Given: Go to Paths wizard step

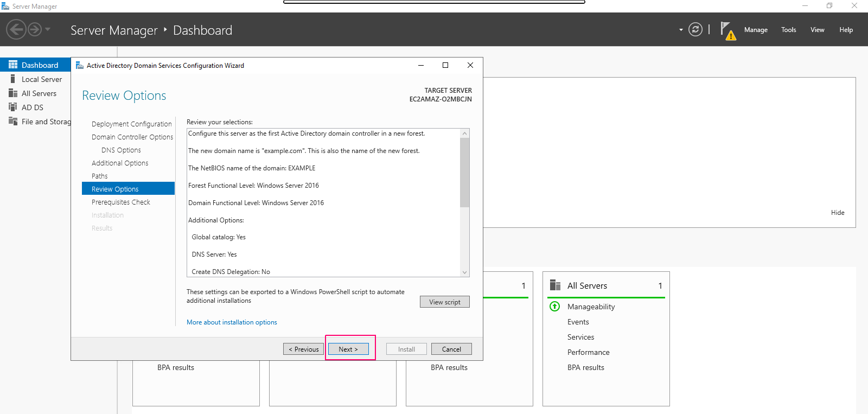Looking at the screenshot, I should (100, 176).
